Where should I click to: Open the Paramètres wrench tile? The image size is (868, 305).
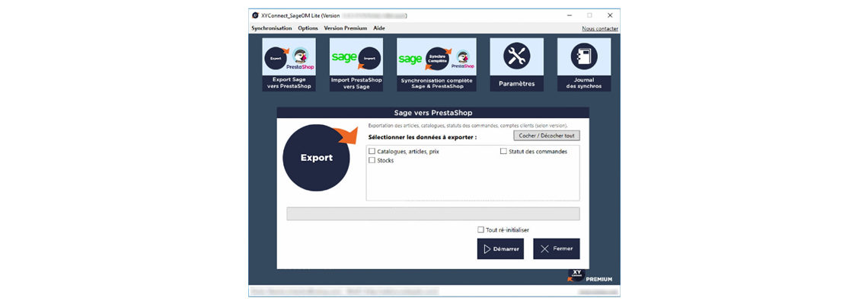coord(516,64)
